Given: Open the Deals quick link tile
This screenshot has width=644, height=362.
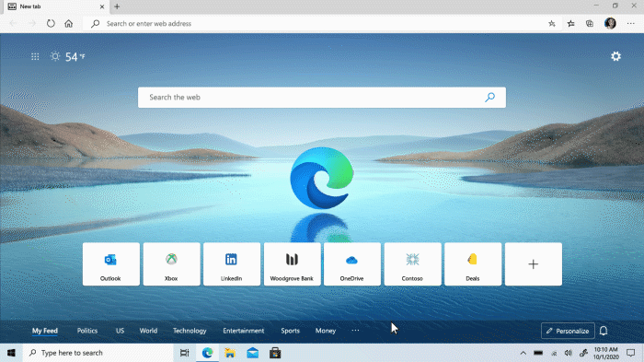Looking at the screenshot, I should pos(473,264).
